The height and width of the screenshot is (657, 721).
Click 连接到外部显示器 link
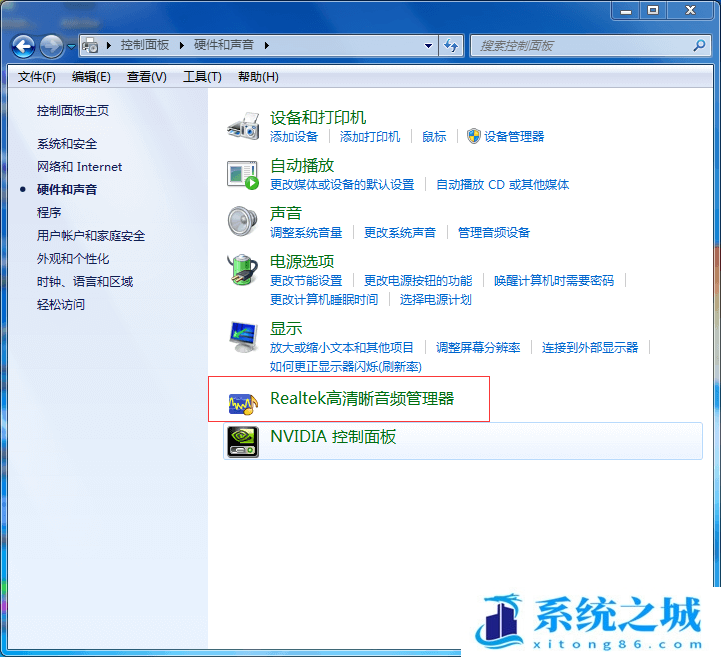pyautogui.click(x=589, y=348)
